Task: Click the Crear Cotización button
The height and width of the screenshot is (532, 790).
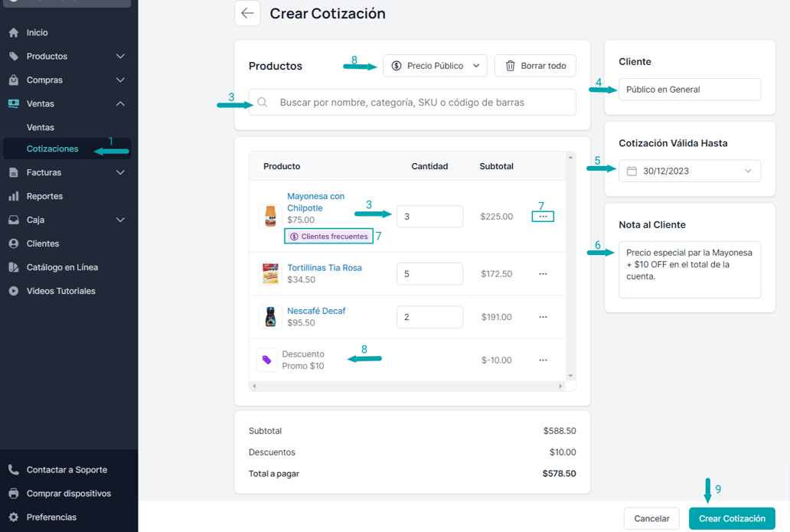Action: 731,518
